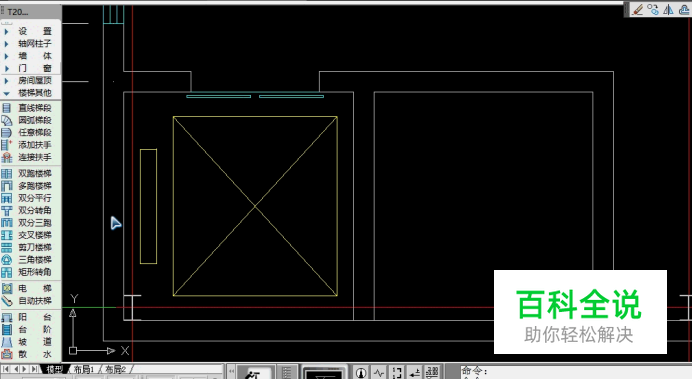The image size is (692, 379).
Task: Toggle the dashed-frame status bar button
Action: (x=397, y=373)
